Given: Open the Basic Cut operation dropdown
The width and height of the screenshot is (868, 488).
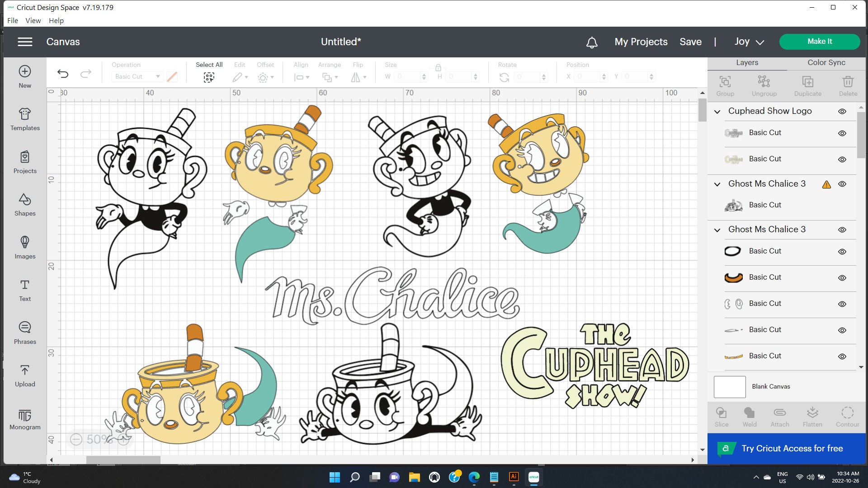Looking at the screenshot, I should click(137, 76).
